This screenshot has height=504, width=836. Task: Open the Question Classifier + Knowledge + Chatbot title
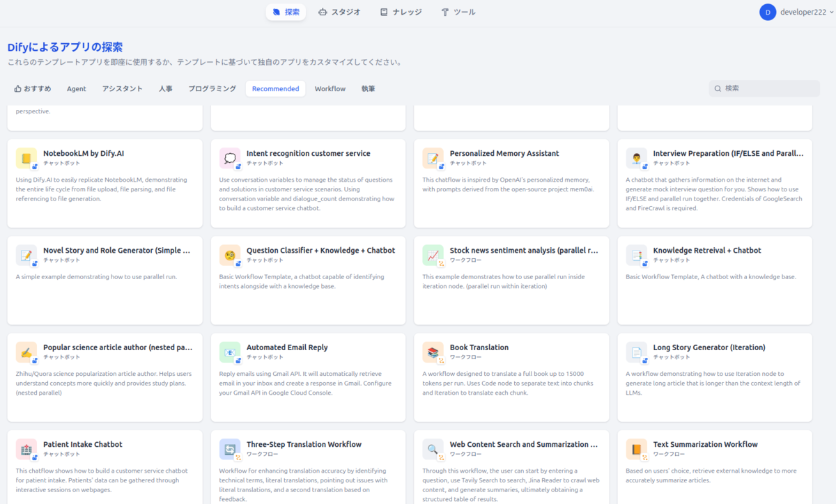(x=320, y=250)
